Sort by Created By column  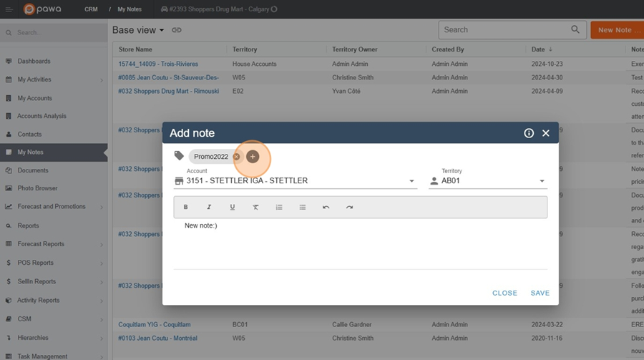(448, 49)
